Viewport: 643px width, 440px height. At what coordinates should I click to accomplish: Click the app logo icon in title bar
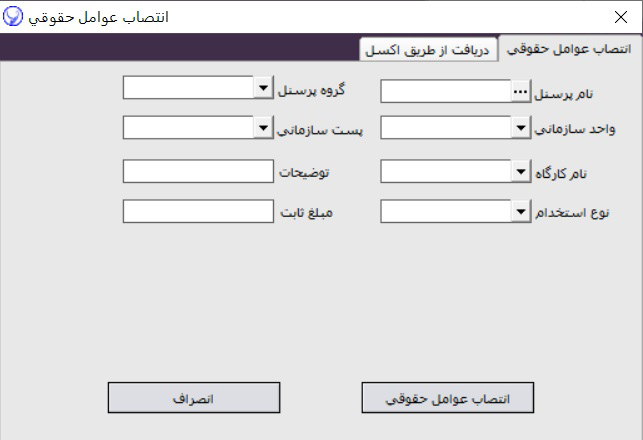(x=13, y=17)
